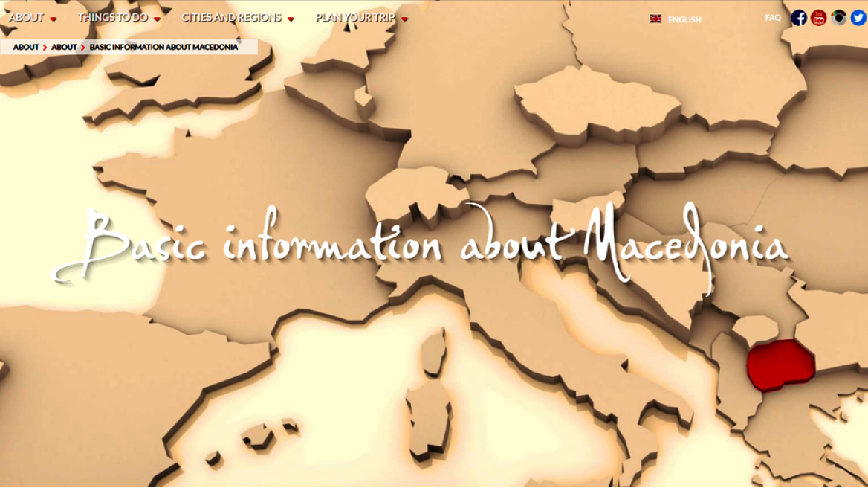Select the Plan Your Trip menu label
Image resolution: width=868 pixels, height=488 pixels.
[x=355, y=18]
